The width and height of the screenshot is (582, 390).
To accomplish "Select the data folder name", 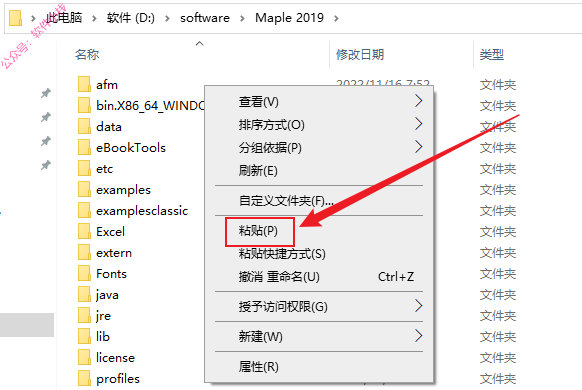I will [109, 127].
